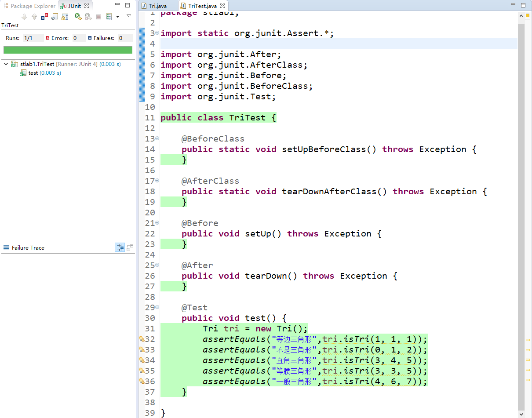This screenshot has width=532, height=418.
Task: Click Rerun Test icon in JUnit toolbar
Action: (x=77, y=17)
